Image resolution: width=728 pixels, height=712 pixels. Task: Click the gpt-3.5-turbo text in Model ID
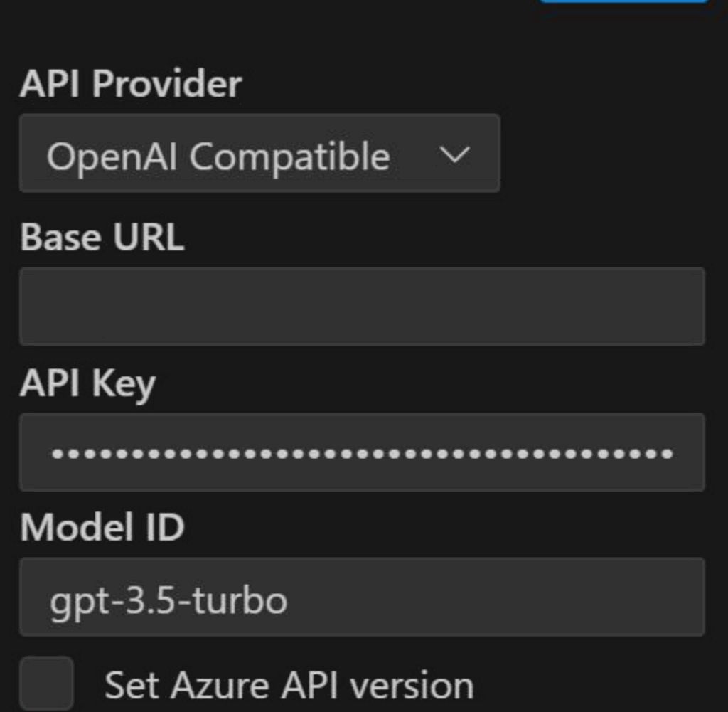(x=168, y=601)
